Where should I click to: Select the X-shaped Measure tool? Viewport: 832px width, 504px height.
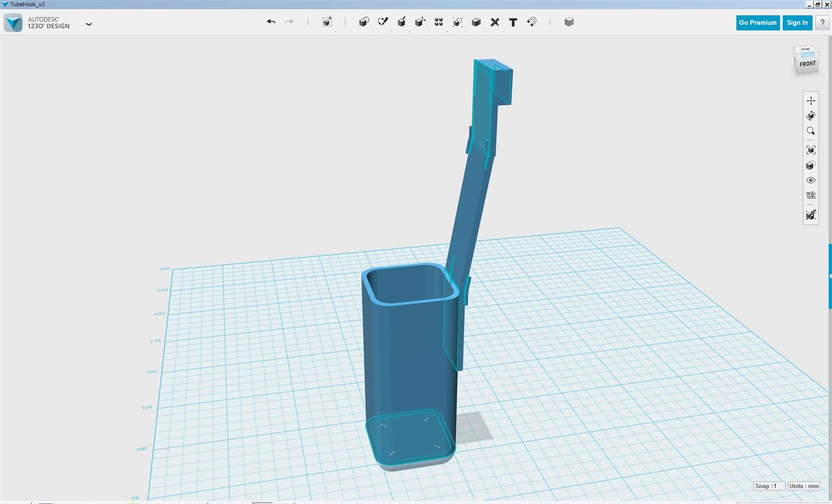495,22
